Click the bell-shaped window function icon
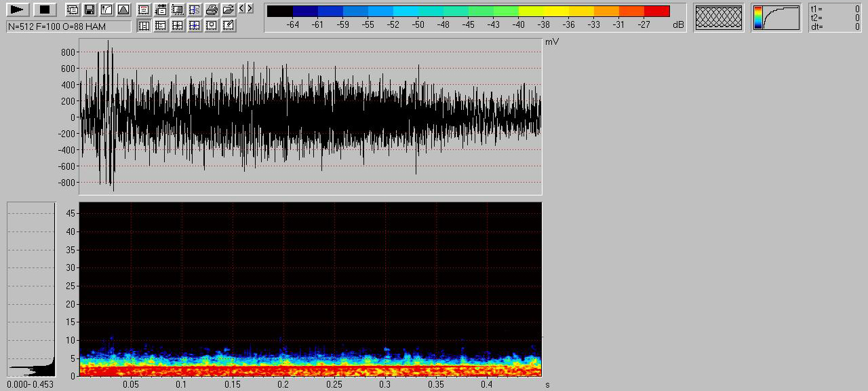Image resolution: width=868 pixels, height=391 pixels. tap(123, 10)
